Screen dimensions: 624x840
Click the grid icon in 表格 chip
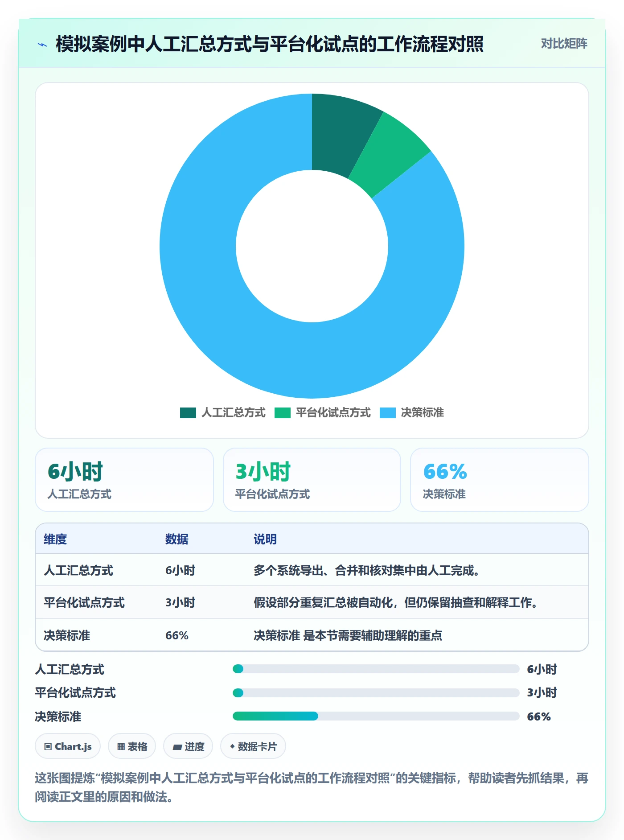point(121,746)
